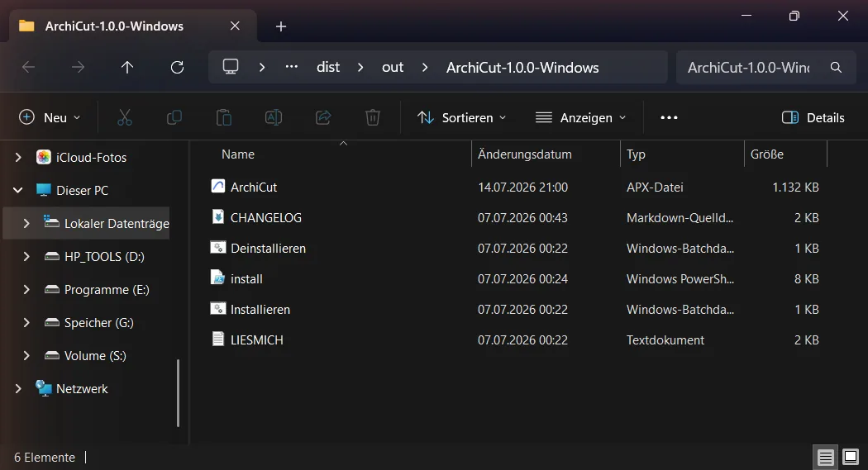This screenshot has height=470, width=868.
Task: Click the navigation pane scrollbar
Action: point(178,393)
